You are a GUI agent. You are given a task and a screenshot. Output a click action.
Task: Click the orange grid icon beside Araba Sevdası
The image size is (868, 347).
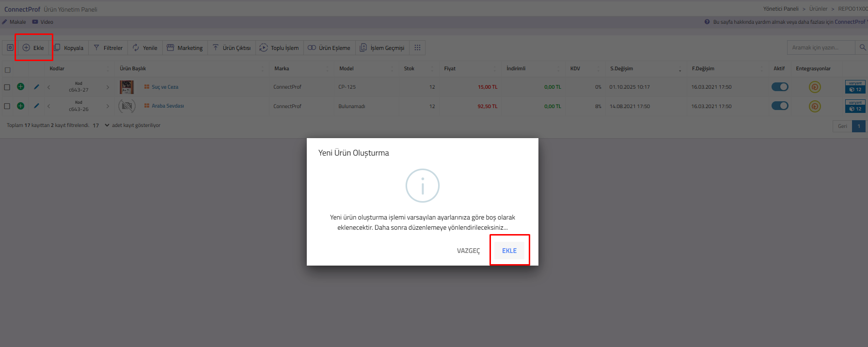coord(146,106)
